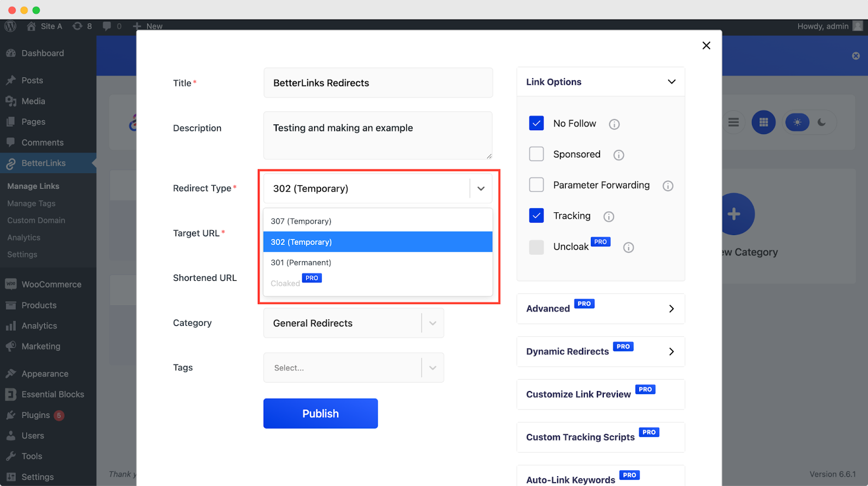Open Manage Tags submenu item
This screenshot has height=486, width=868.
(x=31, y=203)
